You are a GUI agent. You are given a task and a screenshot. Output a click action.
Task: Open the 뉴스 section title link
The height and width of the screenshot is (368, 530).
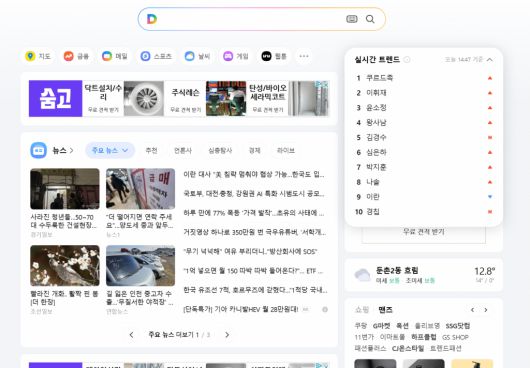[63, 150]
